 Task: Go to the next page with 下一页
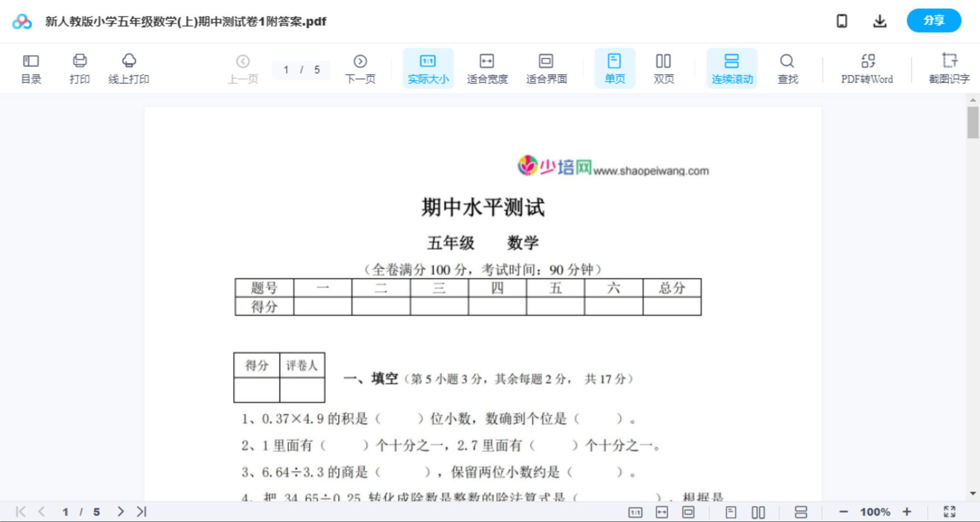coord(360,68)
